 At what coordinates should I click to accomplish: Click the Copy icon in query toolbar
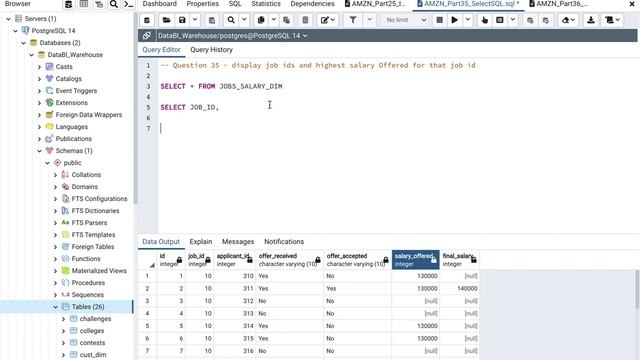tap(261, 20)
